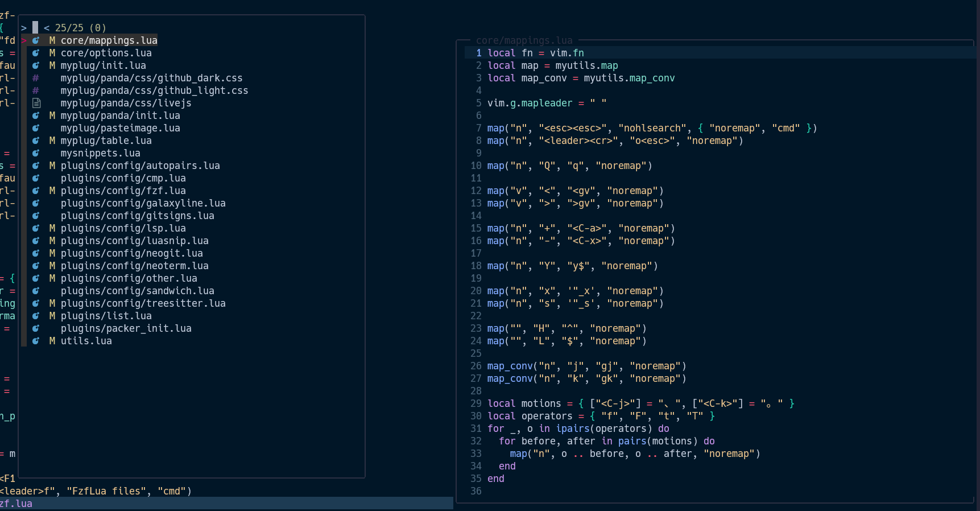Click the Lua icon beside plugins/config/galaxyline.lua
This screenshot has height=511, width=980.
pos(36,203)
